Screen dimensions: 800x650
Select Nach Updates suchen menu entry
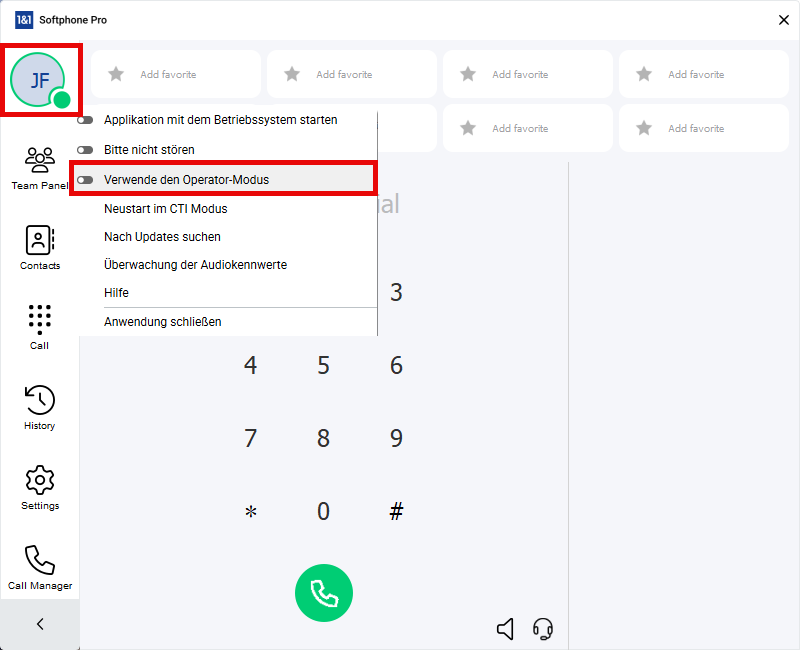coord(162,237)
